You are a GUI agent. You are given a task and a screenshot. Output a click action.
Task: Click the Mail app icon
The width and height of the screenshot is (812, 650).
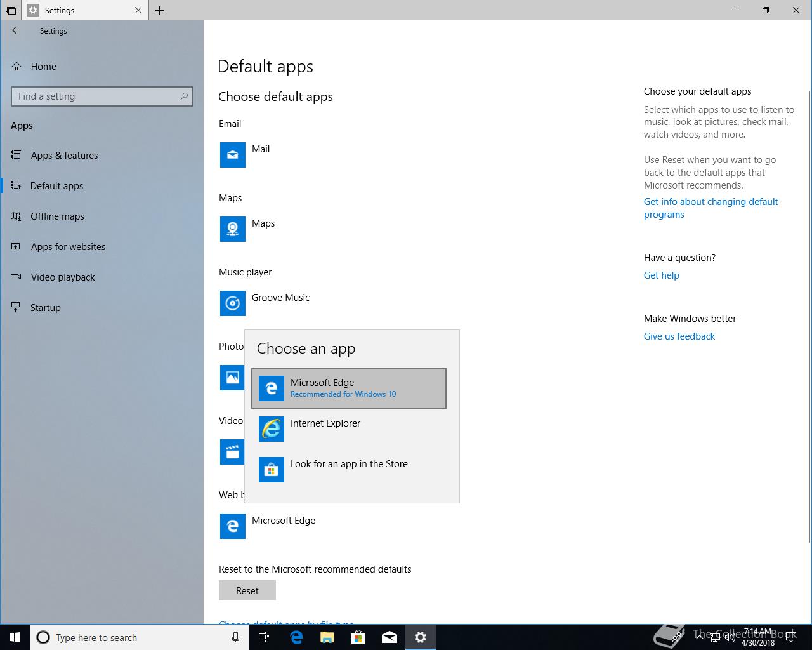(x=233, y=155)
